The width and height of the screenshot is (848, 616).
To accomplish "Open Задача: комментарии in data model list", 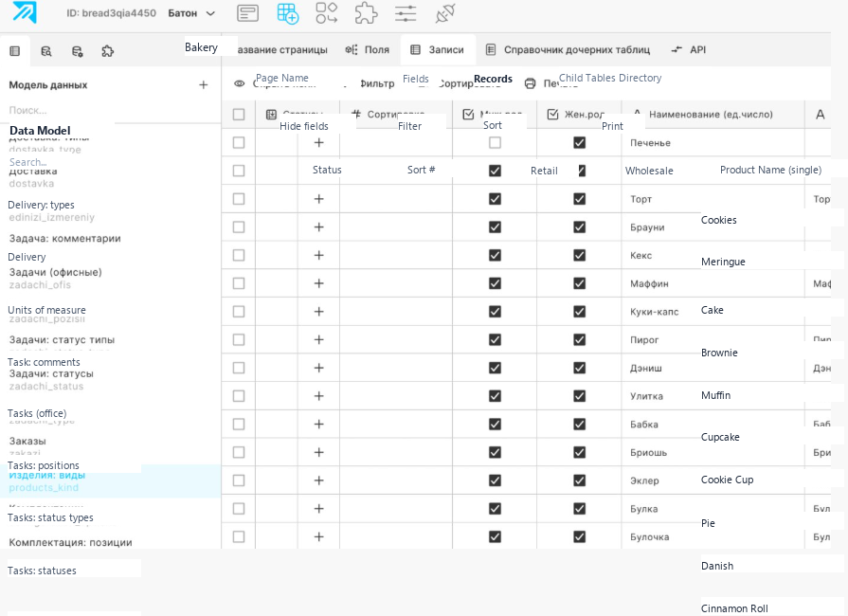I will [64, 239].
